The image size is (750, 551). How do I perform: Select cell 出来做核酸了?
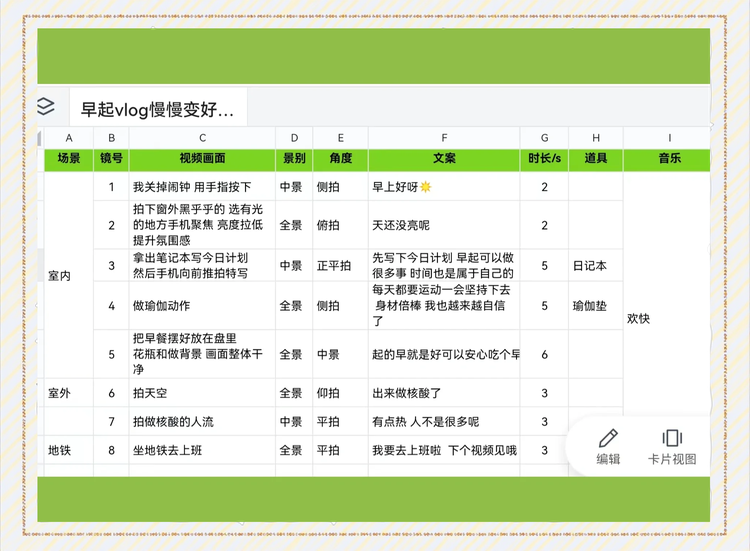click(x=444, y=393)
